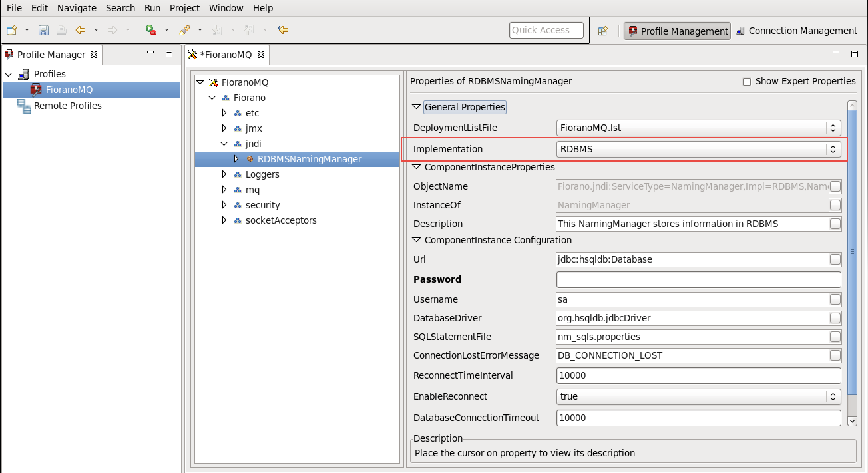This screenshot has width=868, height=473.
Task: Select the security tree item
Action: click(x=262, y=205)
